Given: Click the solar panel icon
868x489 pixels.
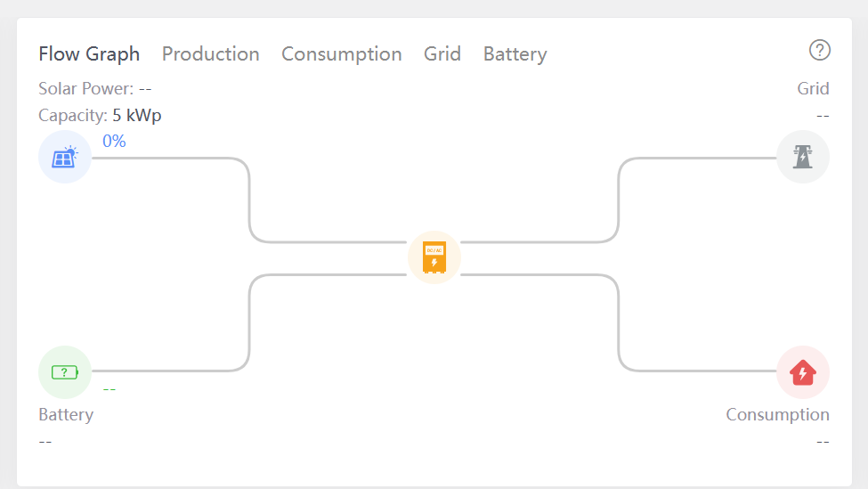Looking at the screenshot, I should (x=65, y=158).
